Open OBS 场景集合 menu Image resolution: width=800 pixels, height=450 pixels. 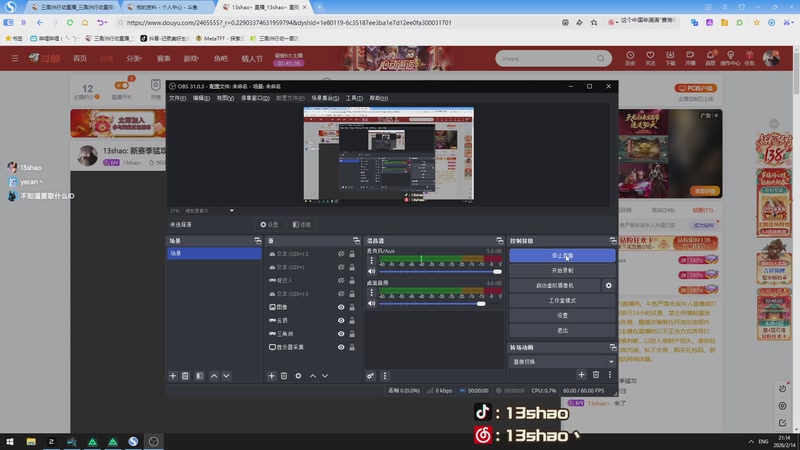click(x=325, y=98)
